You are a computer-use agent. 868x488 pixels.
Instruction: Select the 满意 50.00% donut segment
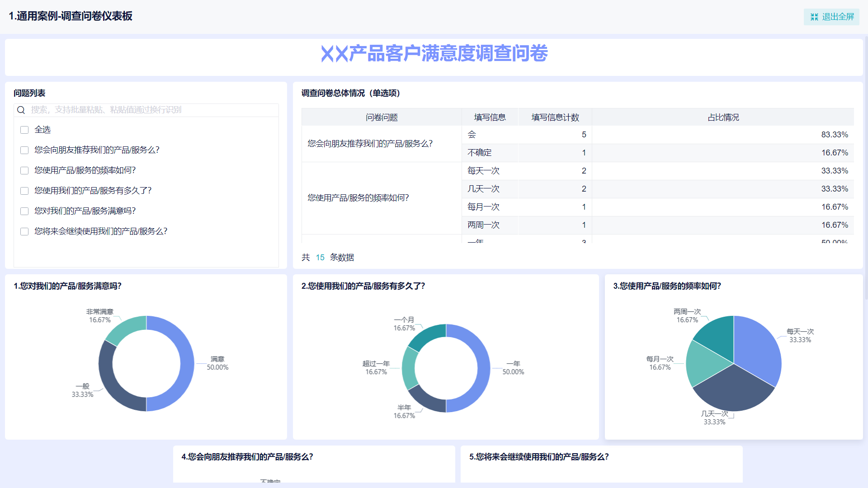coord(187,364)
